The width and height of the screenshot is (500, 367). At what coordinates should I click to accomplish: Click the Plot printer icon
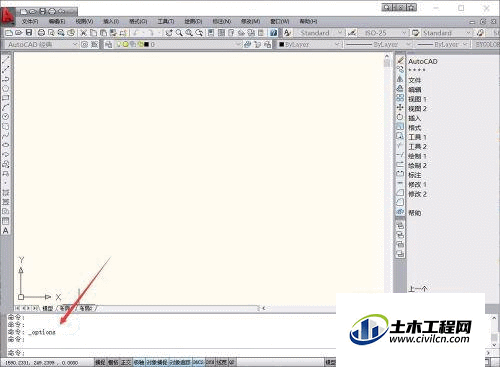click(x=41, y=33)
